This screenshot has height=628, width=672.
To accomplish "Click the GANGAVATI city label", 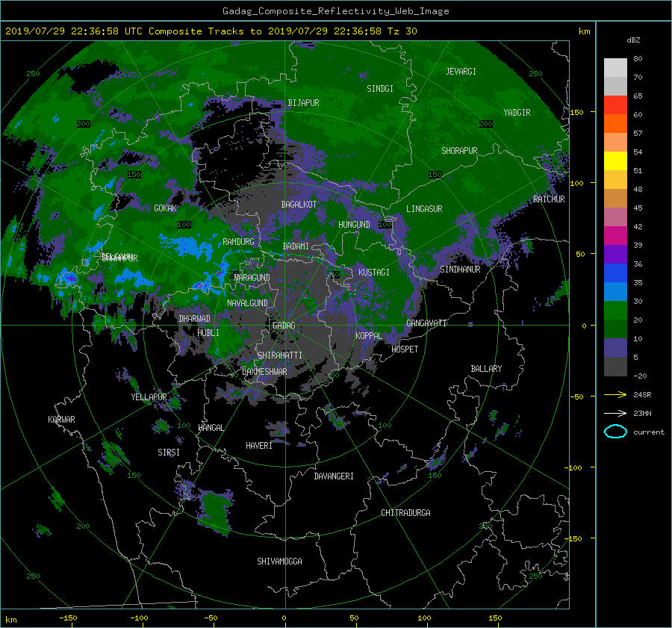I will (x=426, y=323).
